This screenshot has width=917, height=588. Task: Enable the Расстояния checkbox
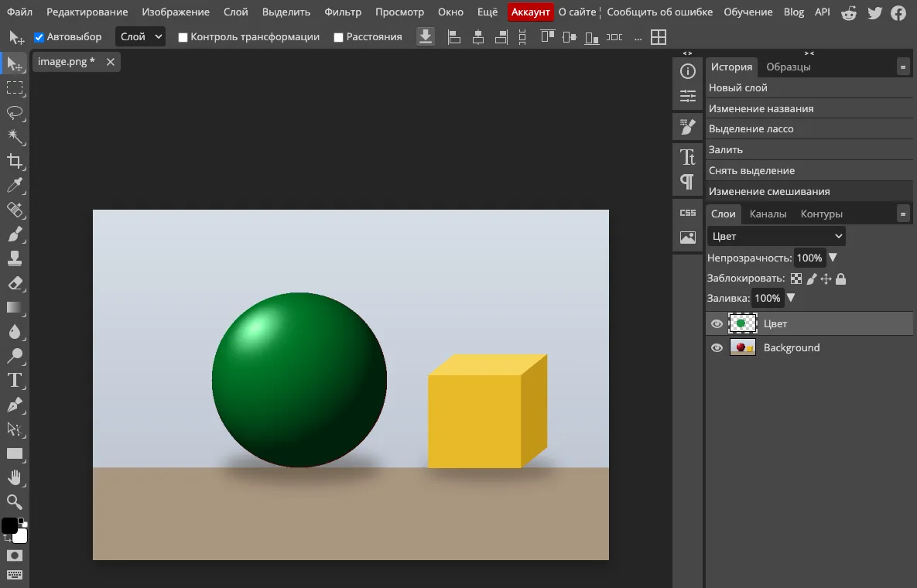(338, 37)
